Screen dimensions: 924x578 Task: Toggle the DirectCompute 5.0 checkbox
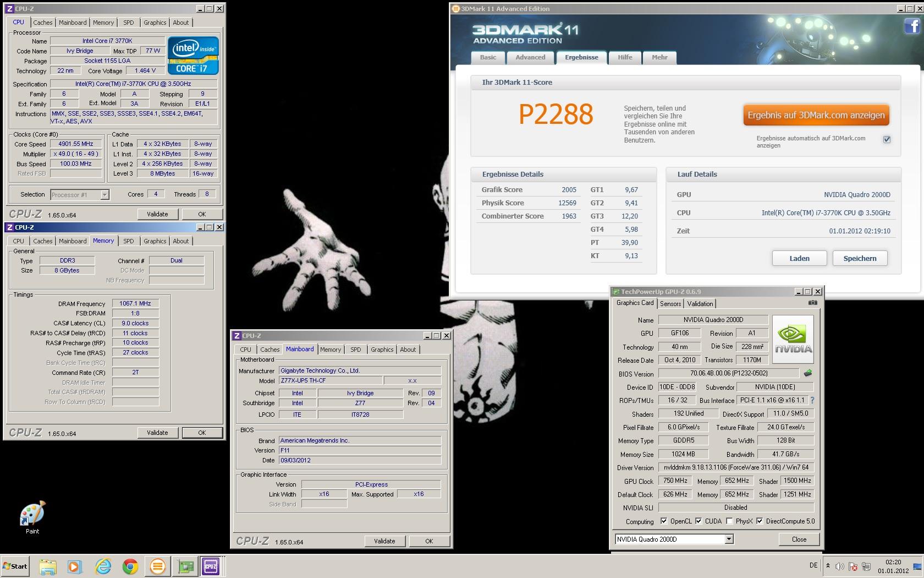(760, 521)
